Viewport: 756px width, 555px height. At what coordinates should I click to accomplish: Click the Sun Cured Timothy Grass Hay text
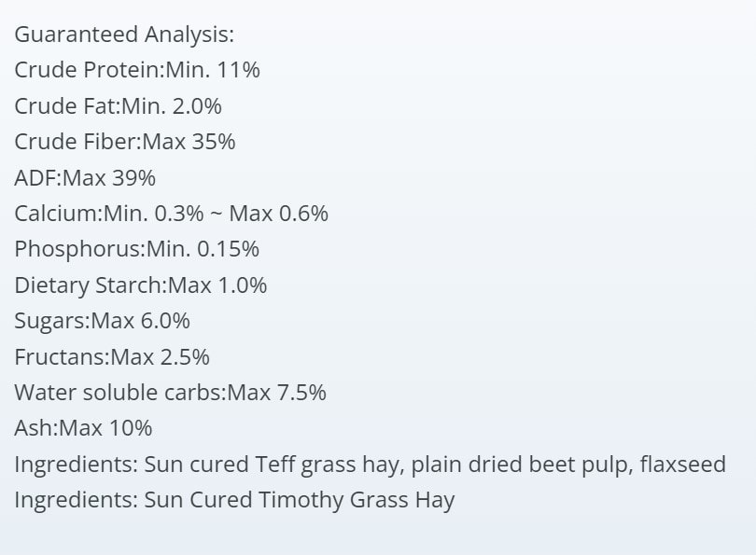299,500
